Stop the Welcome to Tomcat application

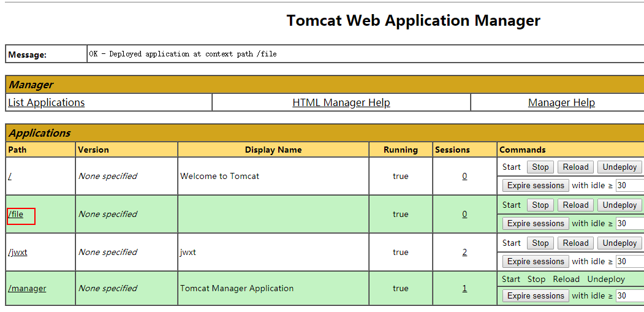point(540,167)
